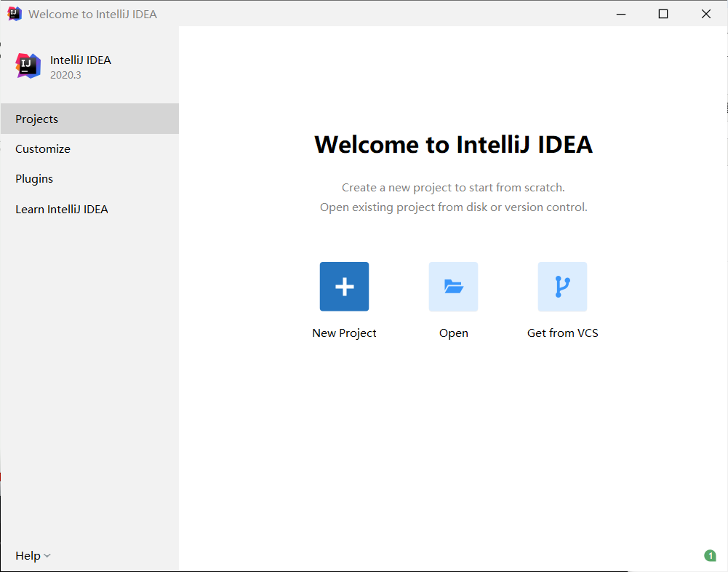
Task: Click the 2020.3 version text
Action: click(x=65, y=75)
